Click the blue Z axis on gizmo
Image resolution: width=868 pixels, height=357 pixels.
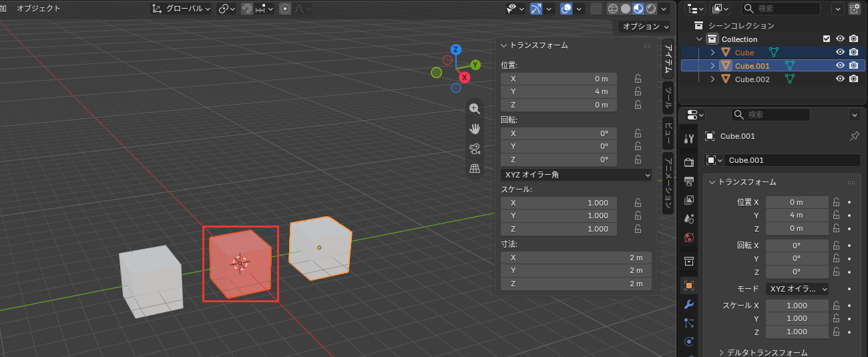pyautogui.click(x=456, y=49)
